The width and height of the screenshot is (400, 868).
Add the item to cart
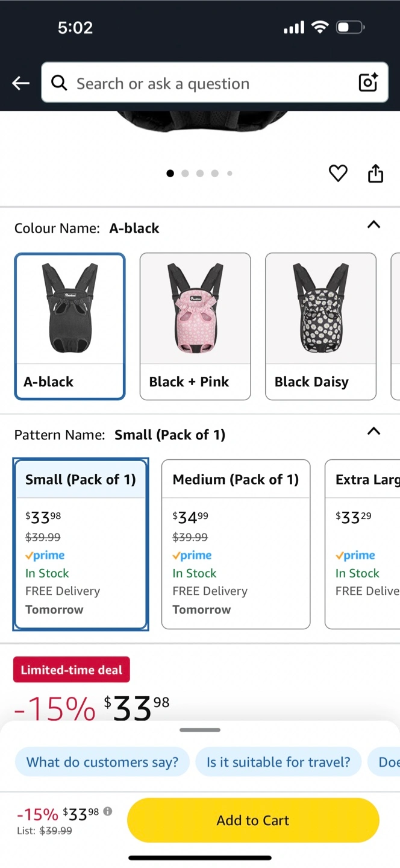(253, 820)
